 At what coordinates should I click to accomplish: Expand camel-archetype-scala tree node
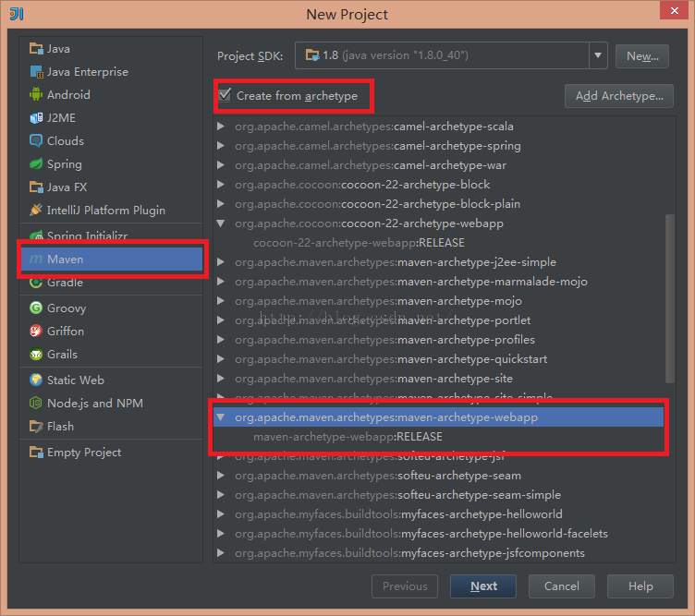(x=220, y=127)
